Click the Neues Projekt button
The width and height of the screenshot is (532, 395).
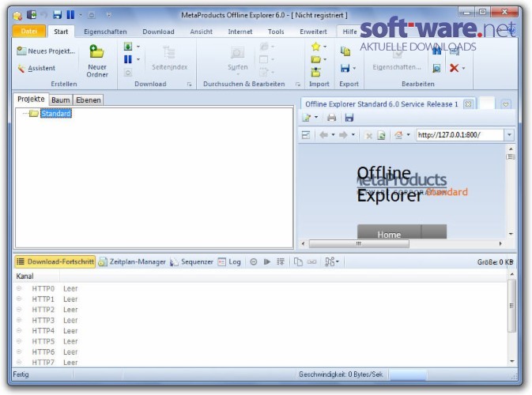[46, 51]
